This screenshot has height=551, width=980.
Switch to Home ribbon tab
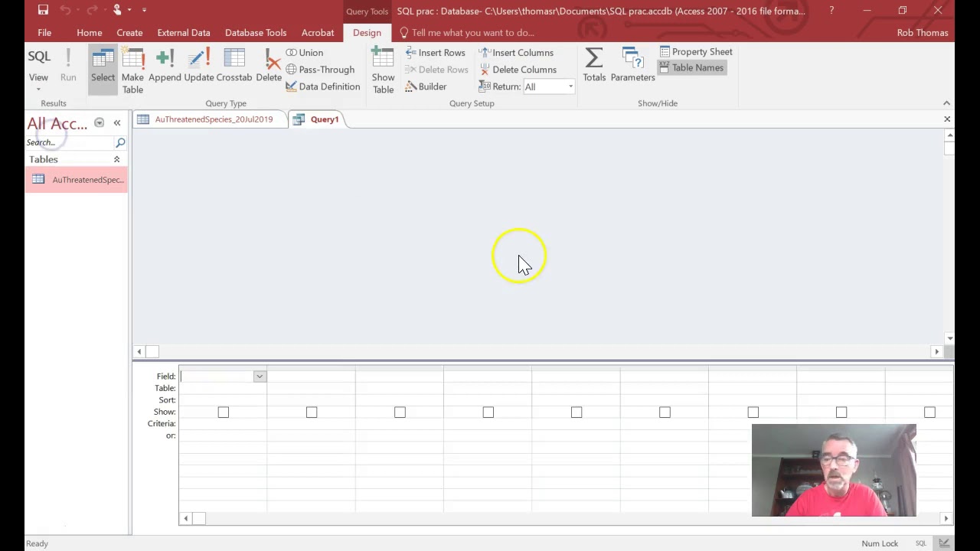(89, 33)
